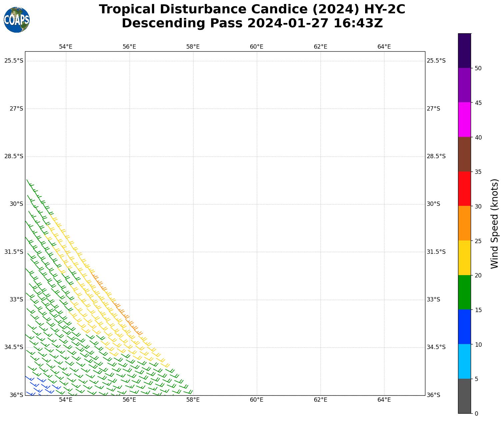Click the 64°E label on the bottom axis

coord(384,400)
